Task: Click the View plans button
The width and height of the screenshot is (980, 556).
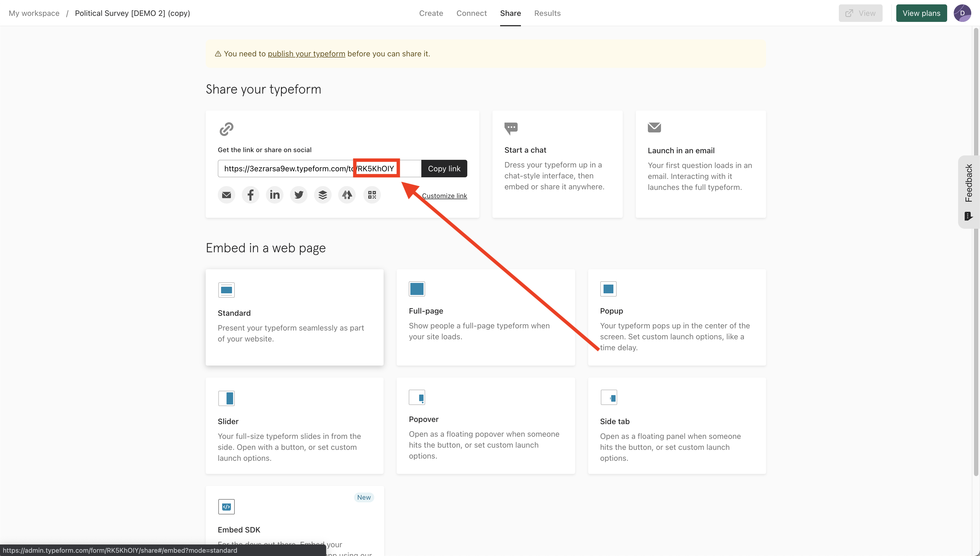Action: point(921,13)
